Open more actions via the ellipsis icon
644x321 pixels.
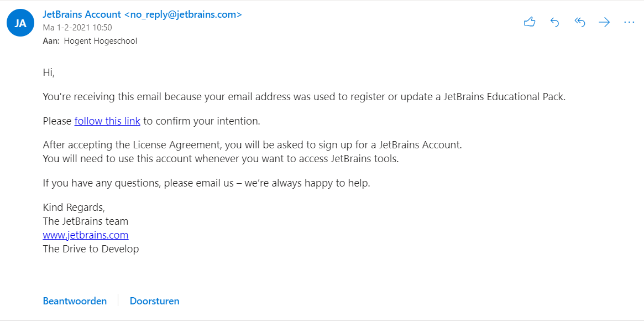629,22
